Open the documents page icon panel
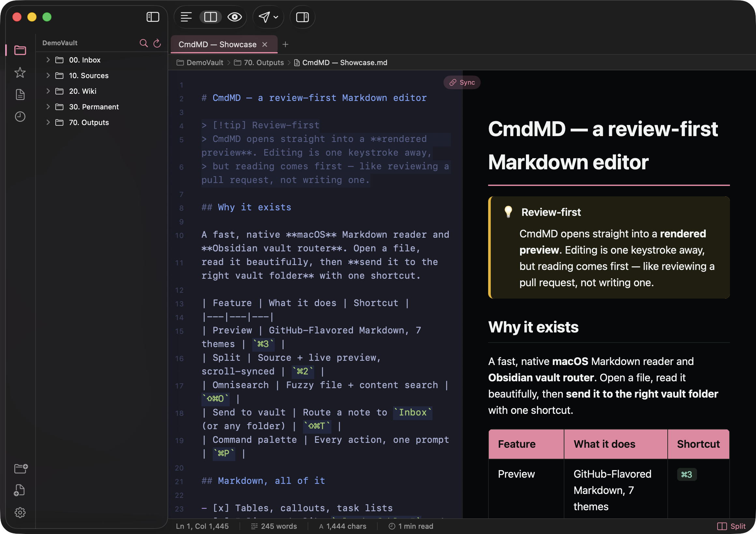The image size is (756, 534). click(x=20, y=94)
